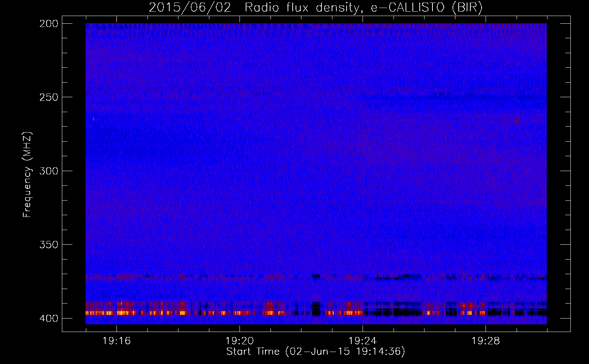
Task: Click the 19:28 time tick label
Action: tap(486, 341)
